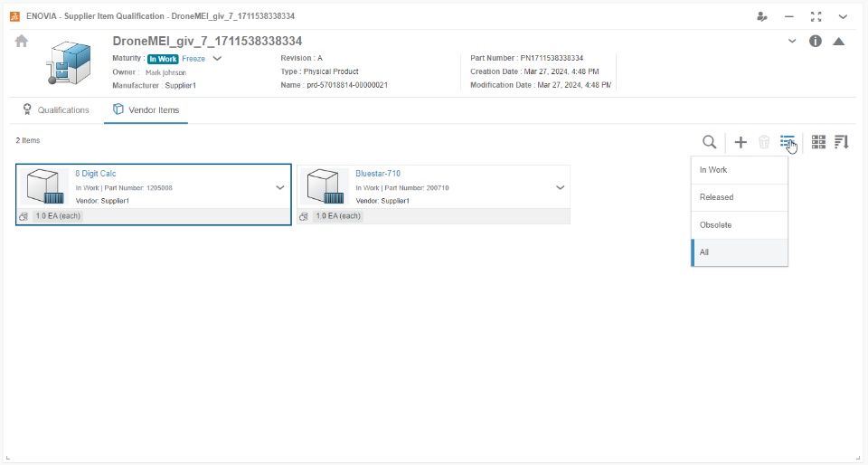Expand 8 Digit Calc card chevron
This screenshot has width=868, height=465.
point(280,187)
